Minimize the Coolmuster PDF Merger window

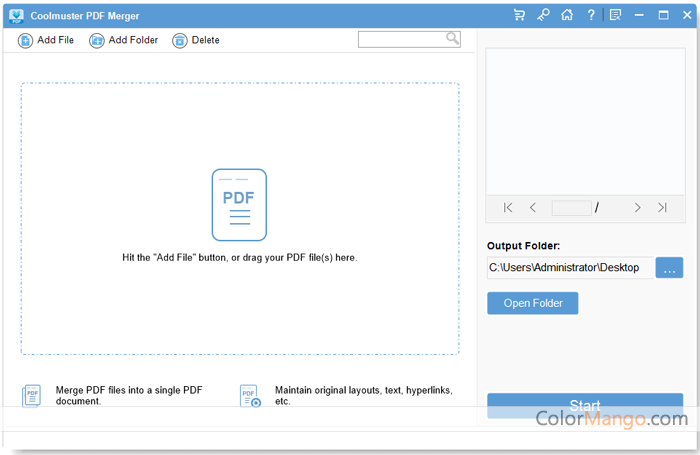pos(639,15)
